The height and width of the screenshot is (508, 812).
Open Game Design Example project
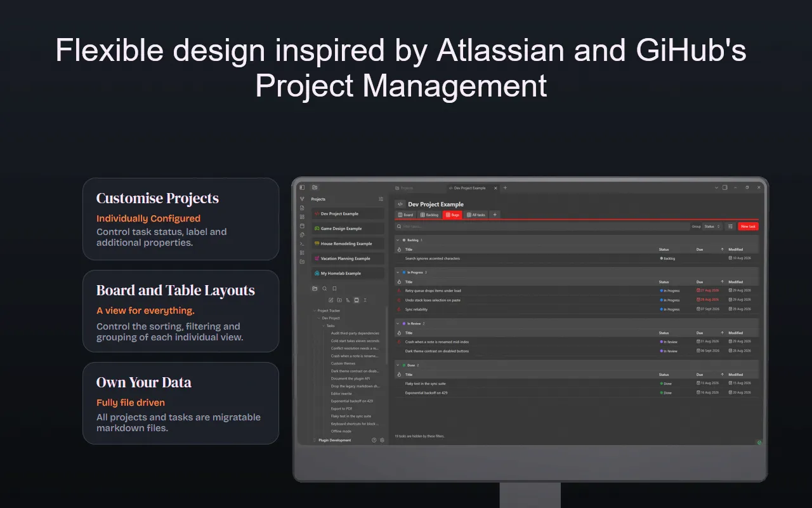tap(348, 229)
